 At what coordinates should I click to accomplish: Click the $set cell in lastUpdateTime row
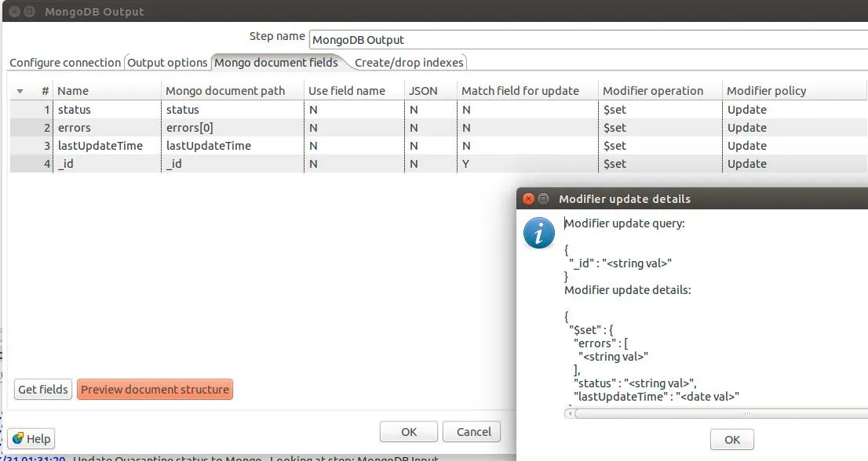click(x=660, y=145)
